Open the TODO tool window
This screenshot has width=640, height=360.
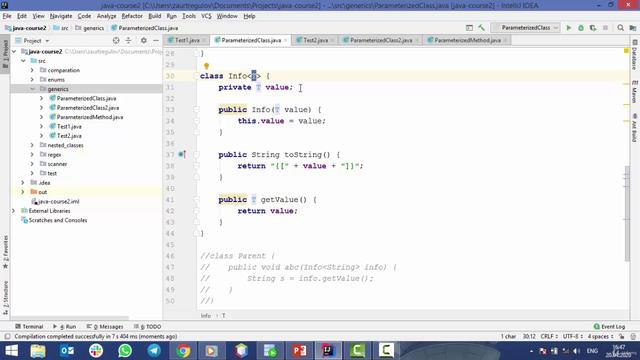(x=147, y=327)
